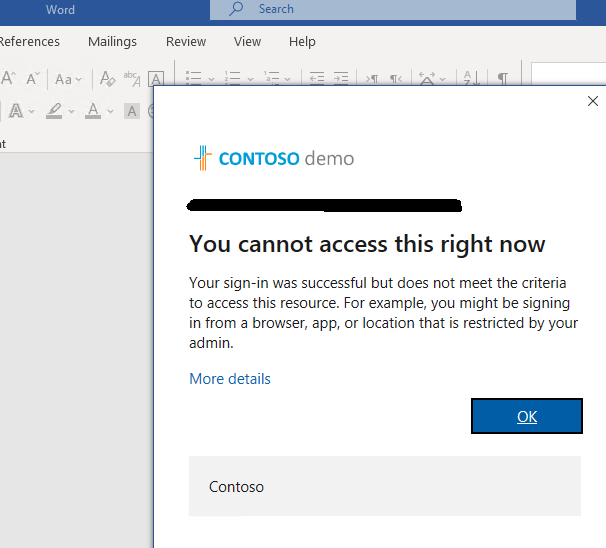Viewport: 606px width, 548px height.
Task: Click the Search box in title bar
Action: (393, 9)
